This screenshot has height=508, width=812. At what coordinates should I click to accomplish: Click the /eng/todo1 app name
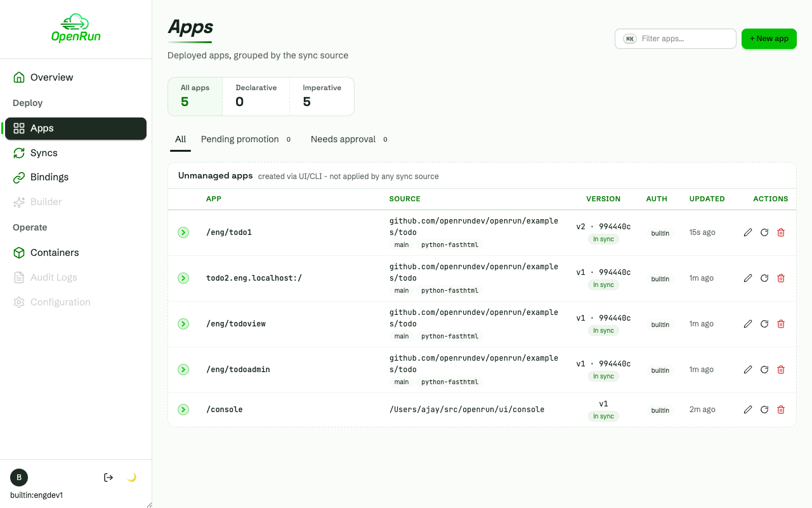coord(229,232)
